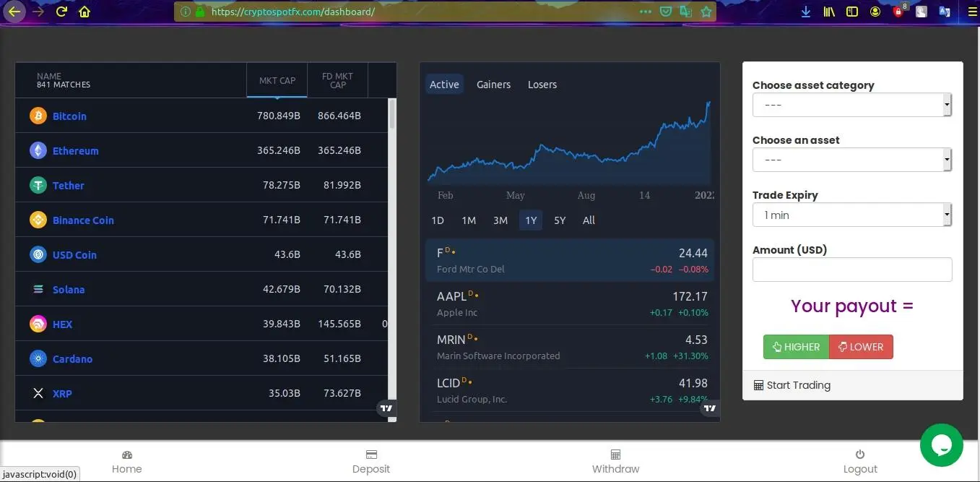
Task: Click the Cardano coin logo
Action: [38, 358]
